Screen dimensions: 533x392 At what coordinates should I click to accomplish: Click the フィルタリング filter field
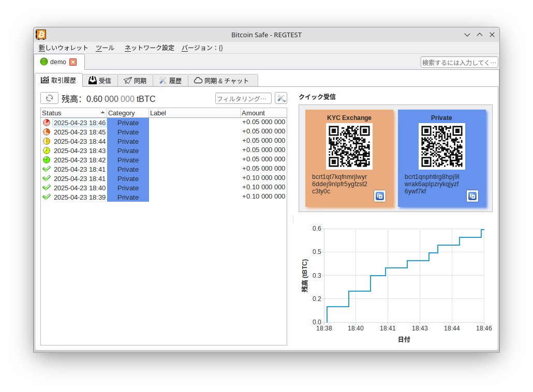243,98
